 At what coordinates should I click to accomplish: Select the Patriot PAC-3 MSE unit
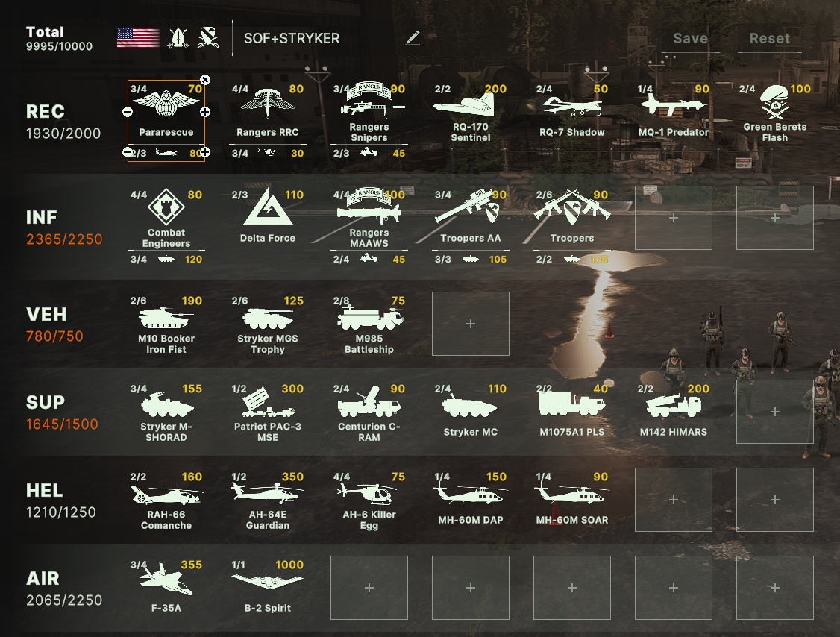pyautogui.click(x=267, y=403)
